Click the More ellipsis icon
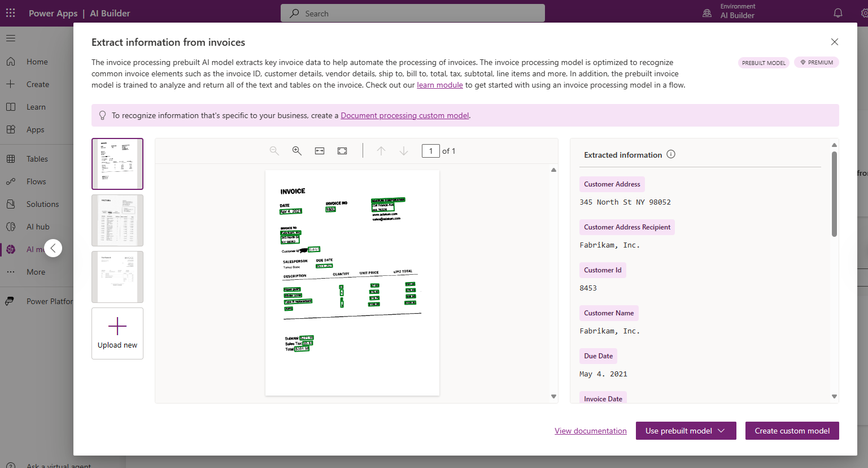Screen dimensions: 868x468 click(x=11, y=272)
